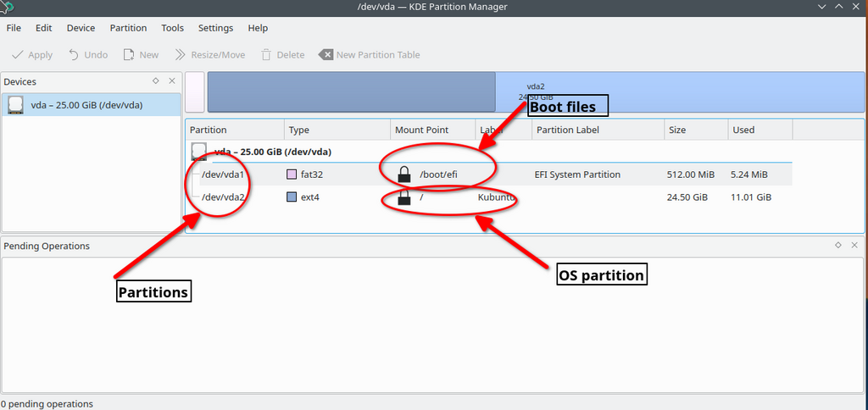The width and height of the screenshot is (868, 410).
Task: Click the New Partition Table icon
Action: pyautogui.click(x=325, y=55)
